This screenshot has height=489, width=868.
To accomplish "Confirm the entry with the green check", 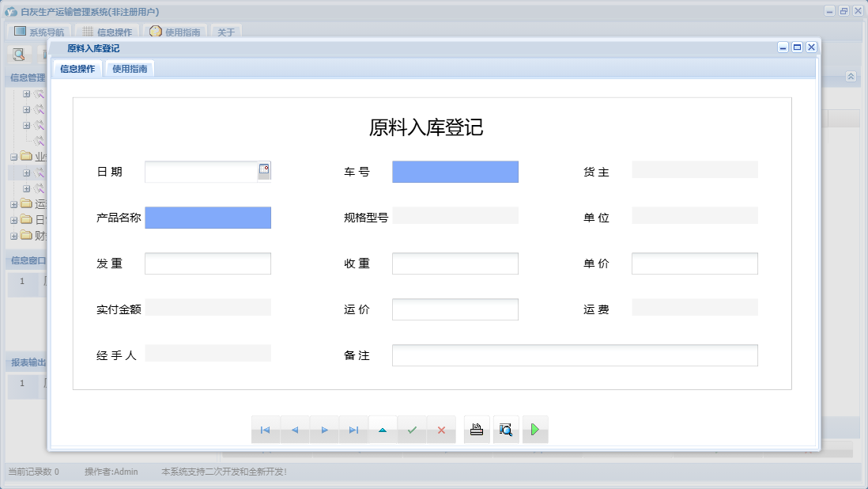I will [x=412, y=430].
